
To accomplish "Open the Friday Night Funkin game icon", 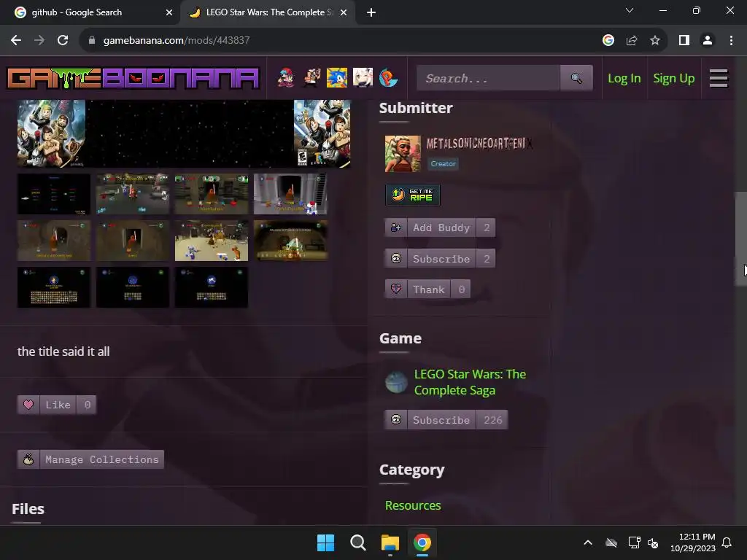I will pyautogui.click(x=286, y=77).
